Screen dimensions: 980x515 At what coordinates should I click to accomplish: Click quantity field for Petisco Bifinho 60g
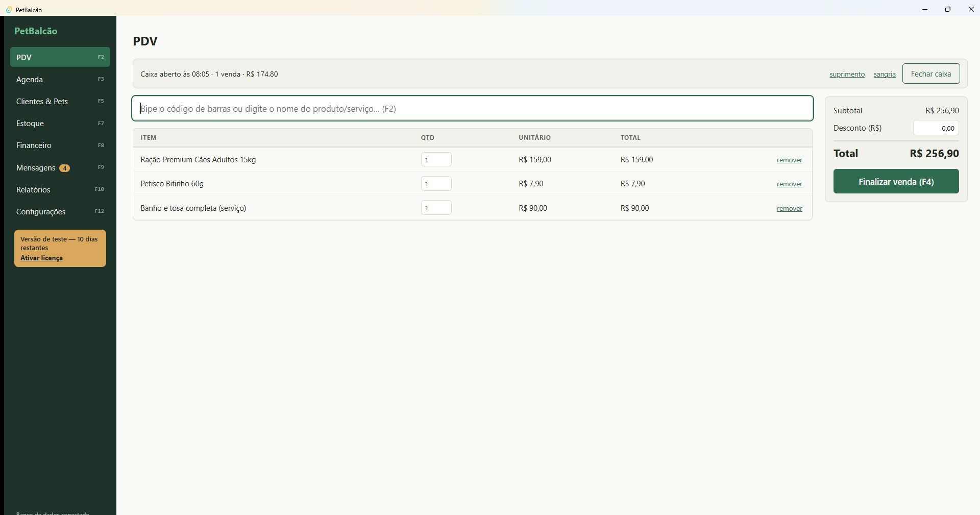coord(436,183)
